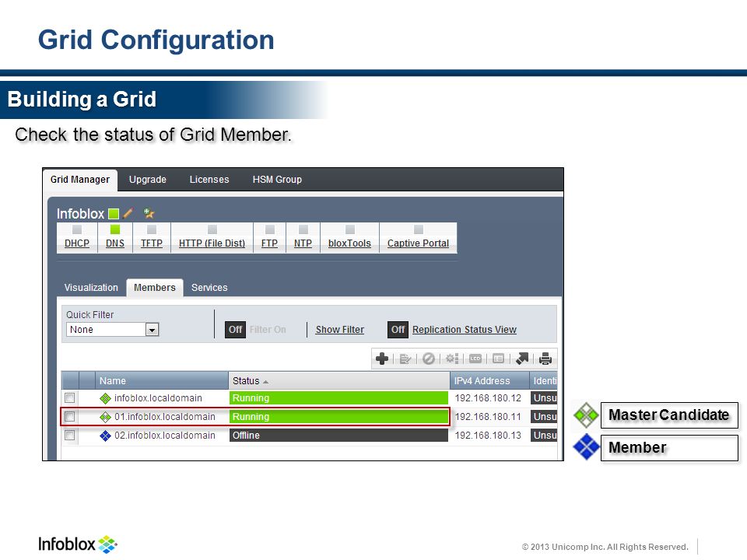Toggle the Replication Status View Off switch
Screen dimensions: 747x560
click(398, 330)
